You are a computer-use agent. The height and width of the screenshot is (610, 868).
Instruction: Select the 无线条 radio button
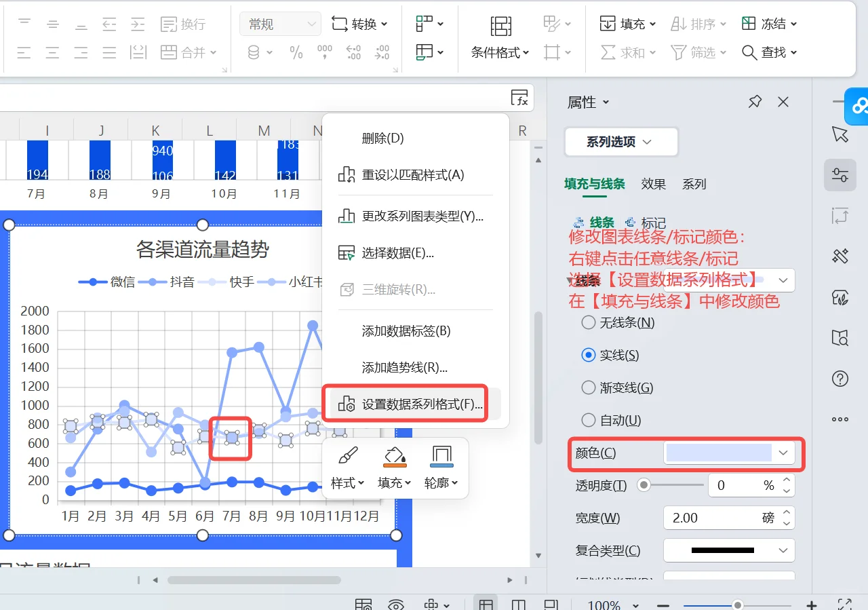click(x=588, y=322)
